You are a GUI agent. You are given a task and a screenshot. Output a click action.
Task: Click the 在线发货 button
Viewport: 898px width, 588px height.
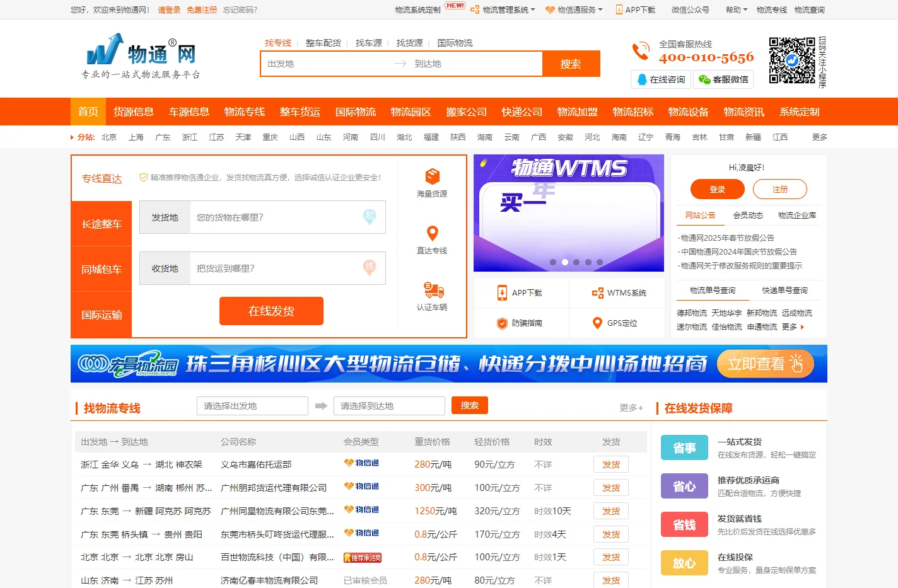tap(271, 311)
